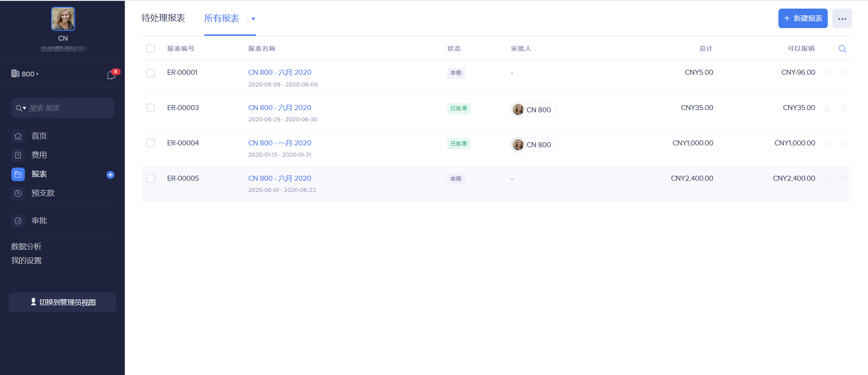Open 首页 home icon in sidebar

tap(18, 136)
